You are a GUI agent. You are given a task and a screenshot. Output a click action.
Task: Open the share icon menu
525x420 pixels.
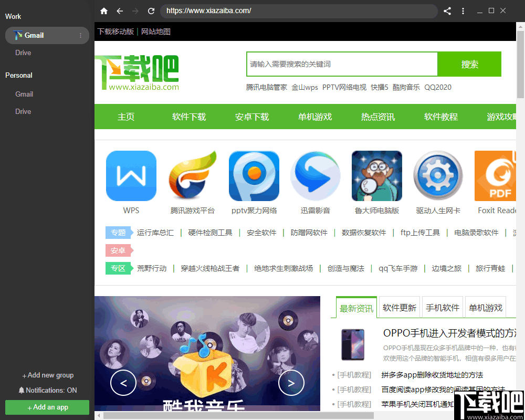[447, 11]
